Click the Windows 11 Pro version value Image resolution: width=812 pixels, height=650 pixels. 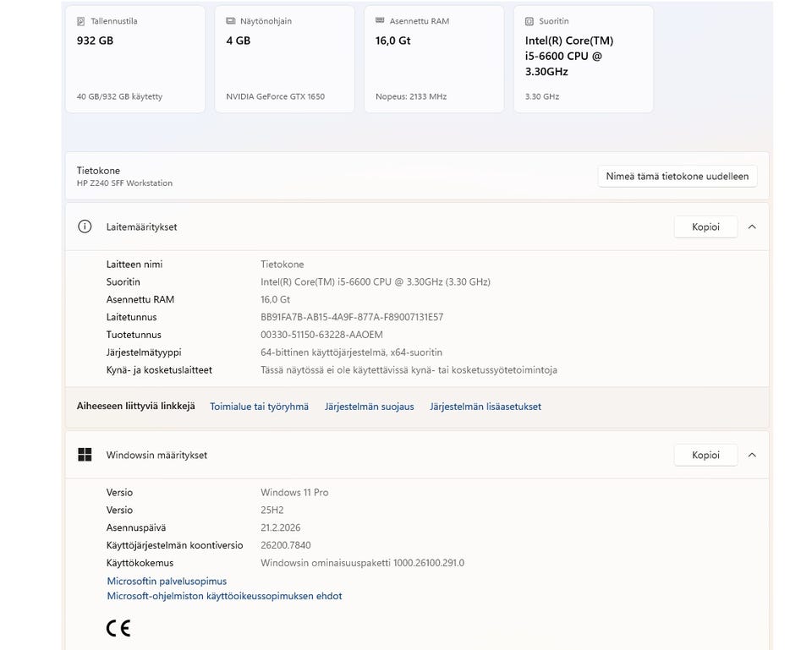click(x=294, y=493)
